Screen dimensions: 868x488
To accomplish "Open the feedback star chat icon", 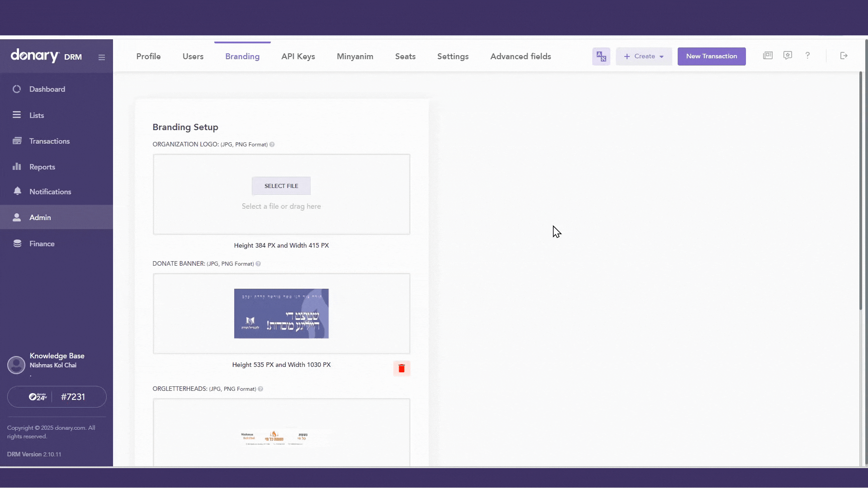I will click(x=788, y=56).
